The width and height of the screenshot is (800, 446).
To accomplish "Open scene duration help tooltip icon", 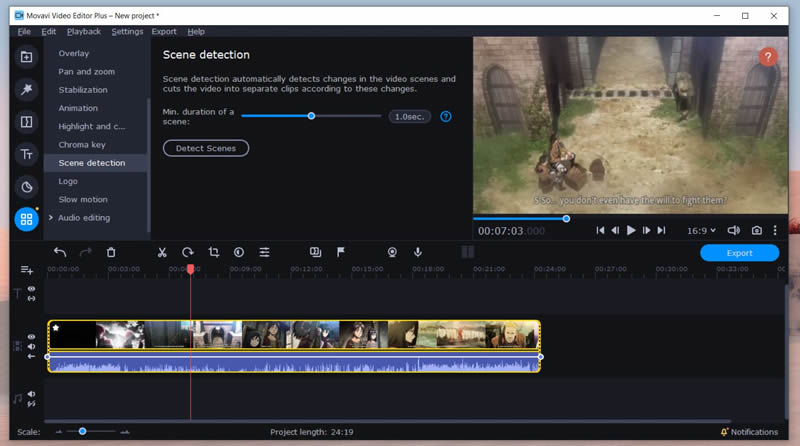I will [x=446, y=117].
